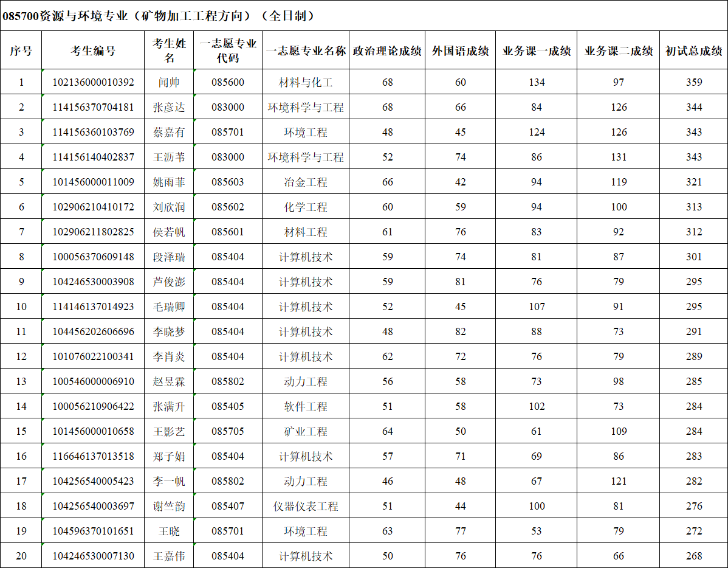Click the 政治理论成绩 column header
Image resolution: width=728 pixels, height=568 pixels.
point(387,51)
